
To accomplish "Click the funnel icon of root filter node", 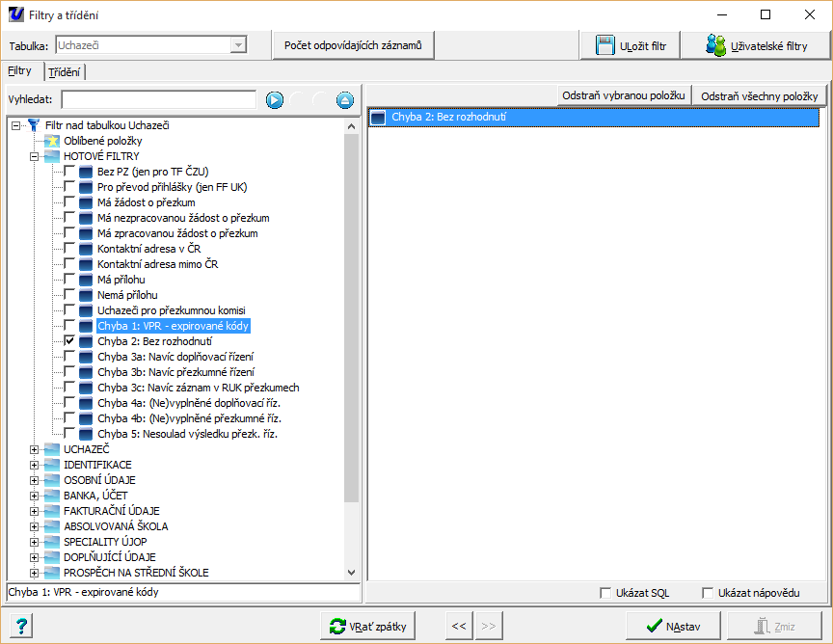I will [33, 125].
